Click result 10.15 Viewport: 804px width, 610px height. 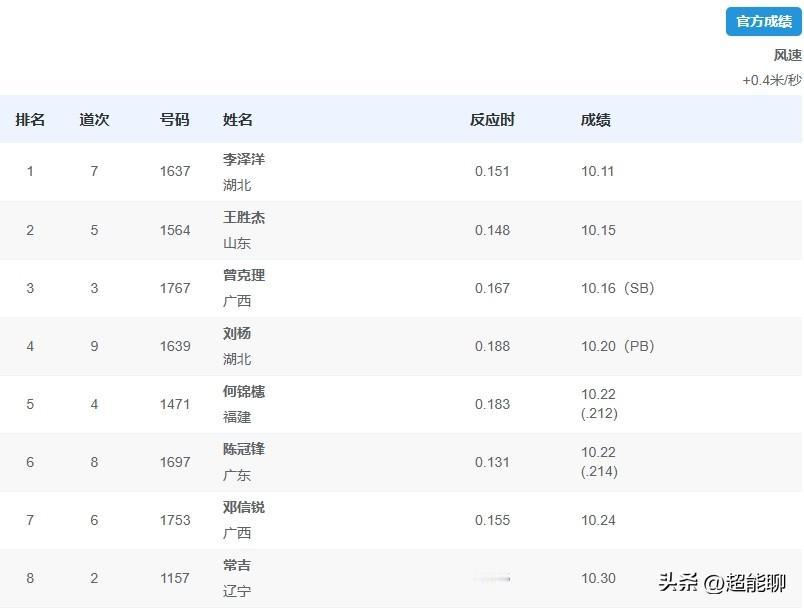[598, 230]
